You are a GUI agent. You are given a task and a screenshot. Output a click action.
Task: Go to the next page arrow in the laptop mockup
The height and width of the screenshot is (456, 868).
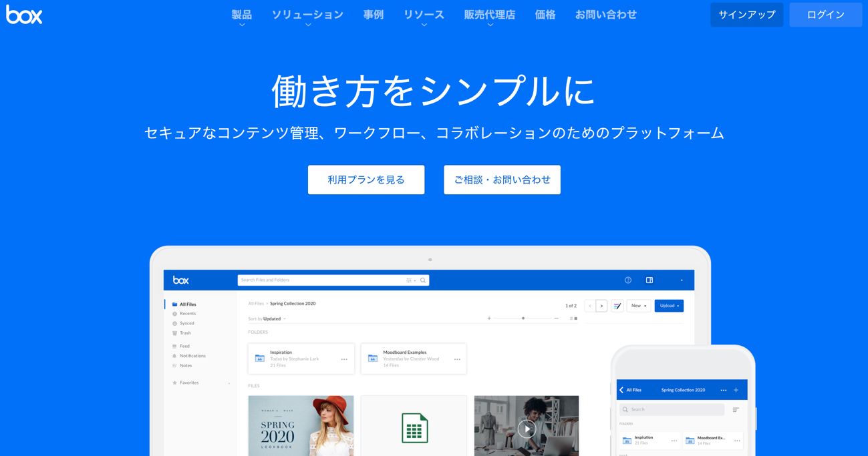tap(601, 306)
